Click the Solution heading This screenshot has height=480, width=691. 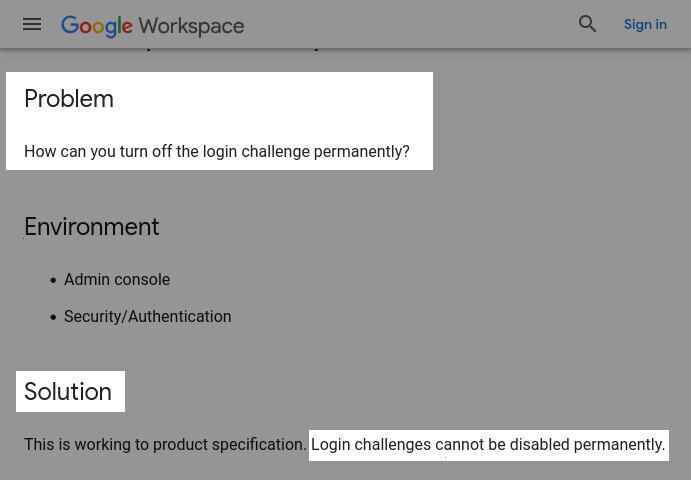point(68,392)
